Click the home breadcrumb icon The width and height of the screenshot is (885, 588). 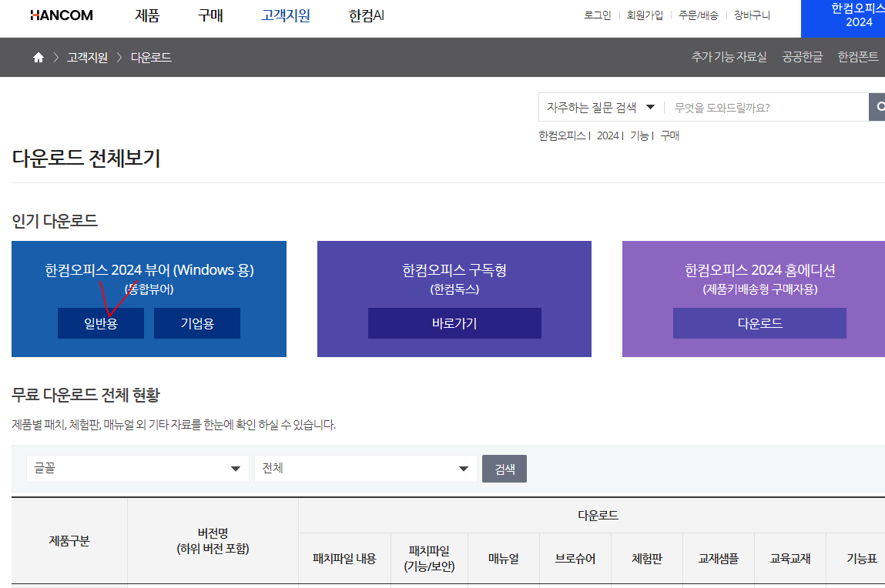point(38,56)
